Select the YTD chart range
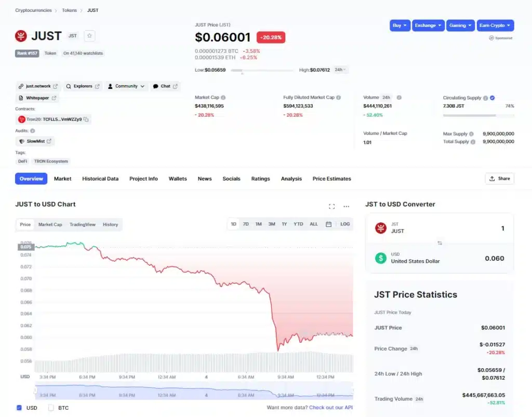The image size is (532, 417). point(298,224)
